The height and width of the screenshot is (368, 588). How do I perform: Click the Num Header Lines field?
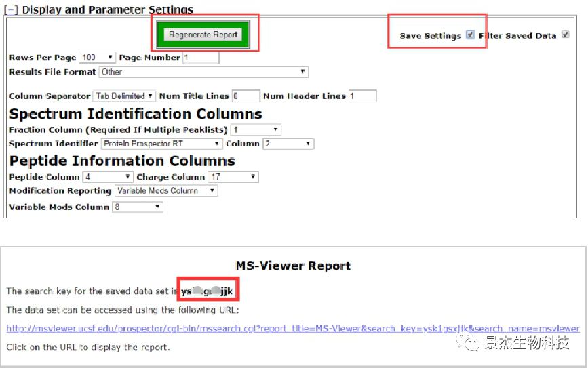click(x=363, y=96)
